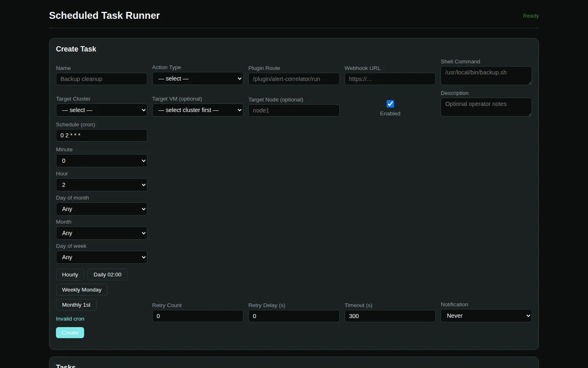588x368 pixels.
Task: Click the Target Node input field
Action: coord(294,110)
